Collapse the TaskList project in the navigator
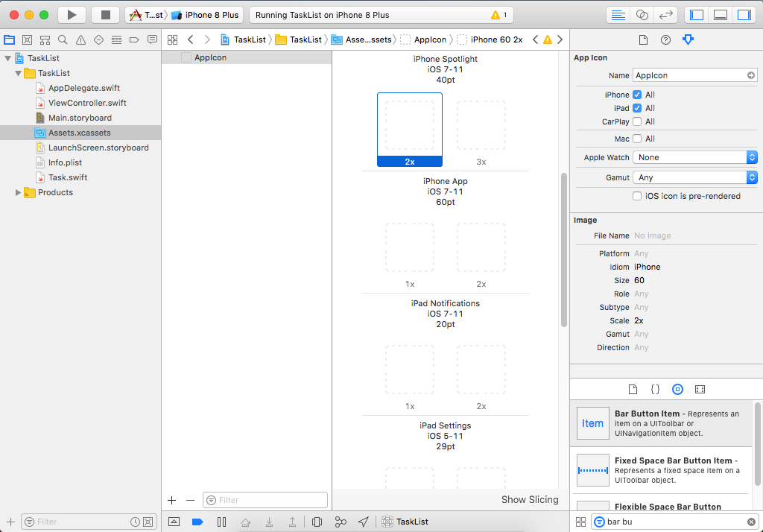This screenshot has height=532, width=763. pyautogui.click(x=7, y=57)
